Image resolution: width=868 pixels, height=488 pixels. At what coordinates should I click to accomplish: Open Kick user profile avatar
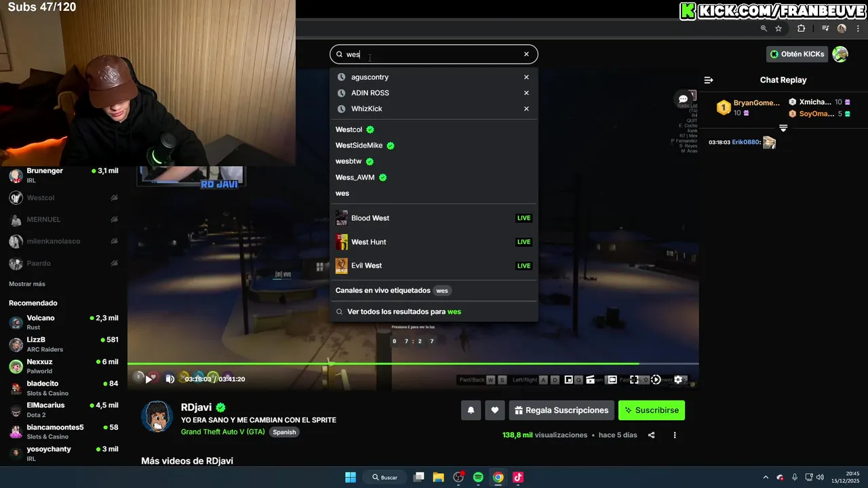[840, 54]
